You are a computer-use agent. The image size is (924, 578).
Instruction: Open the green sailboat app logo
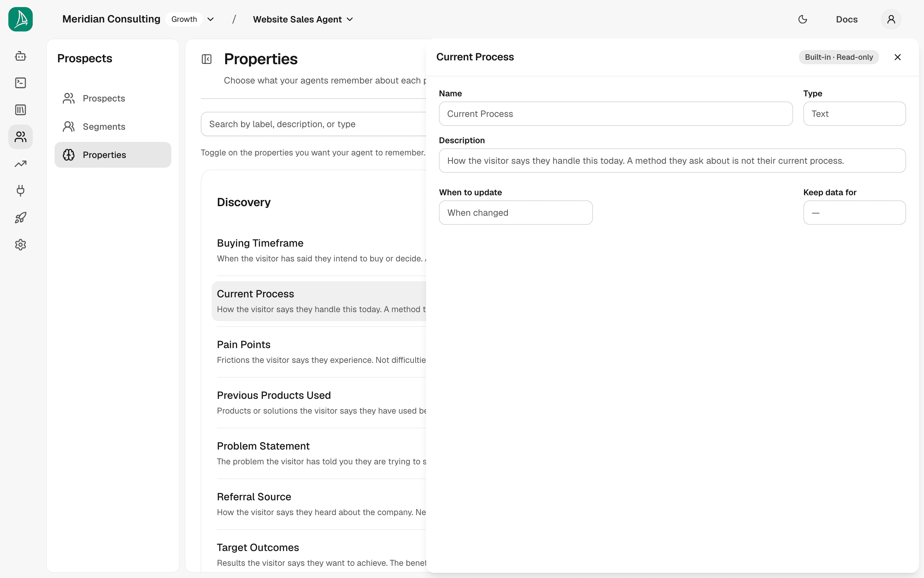tap(21, 19)
